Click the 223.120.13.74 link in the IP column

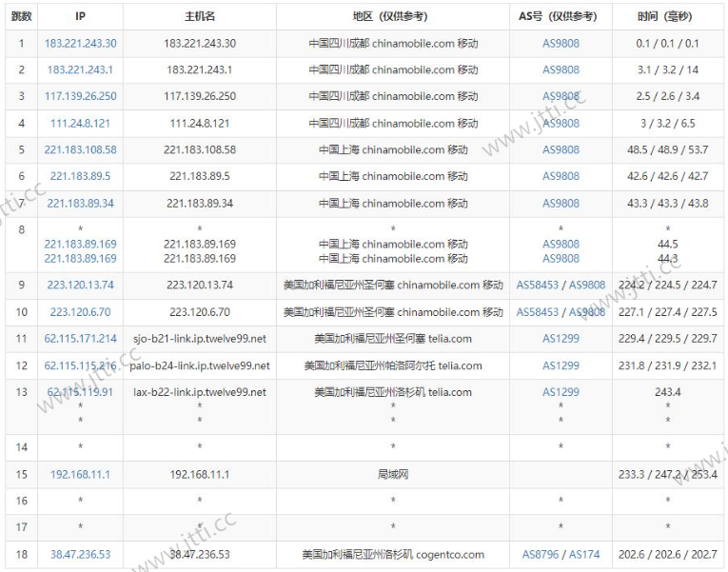(80, 285)
